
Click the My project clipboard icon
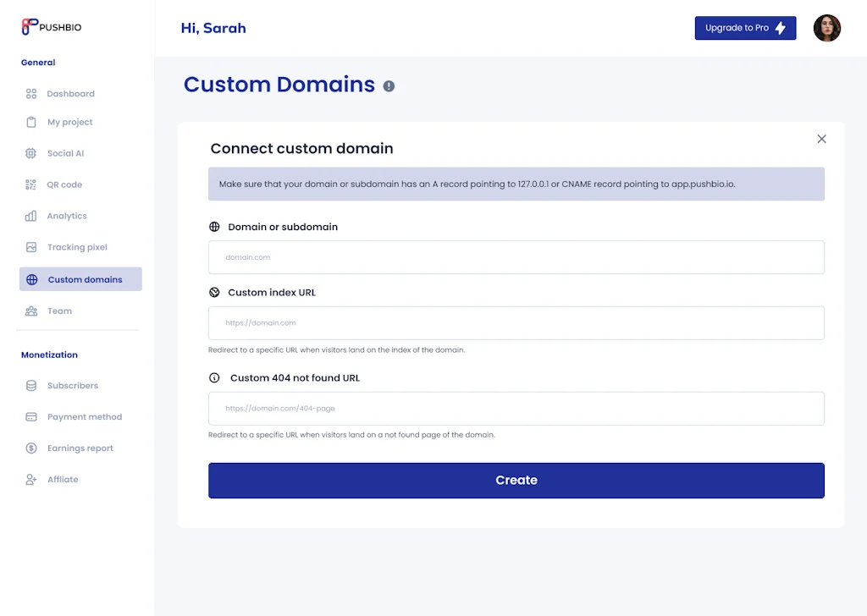(x=31, y=122)
